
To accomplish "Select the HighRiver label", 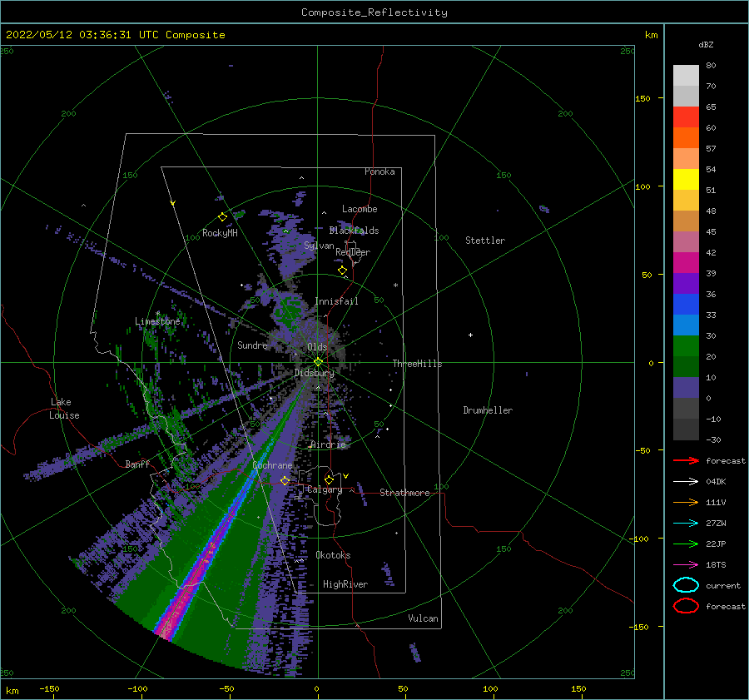I will tap(345, 584).
